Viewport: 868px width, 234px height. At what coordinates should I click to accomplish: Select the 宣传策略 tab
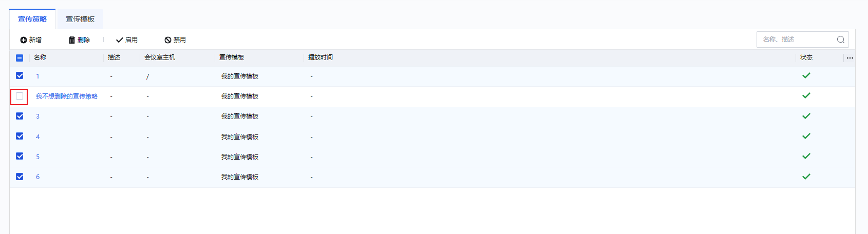(32, 19)
